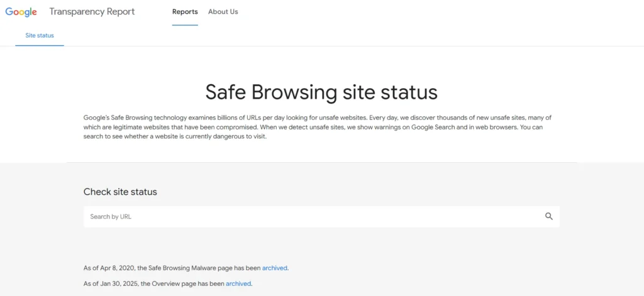
Task: Click the Google logo
Action: point(21,12)
